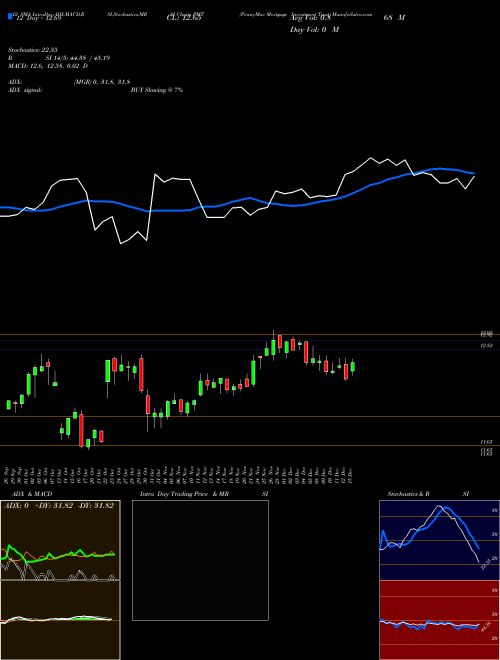Click the highest candle near the 12.92 line
Image resolution: width=500 pixels, height=660 pixels.
pos(274,346)
